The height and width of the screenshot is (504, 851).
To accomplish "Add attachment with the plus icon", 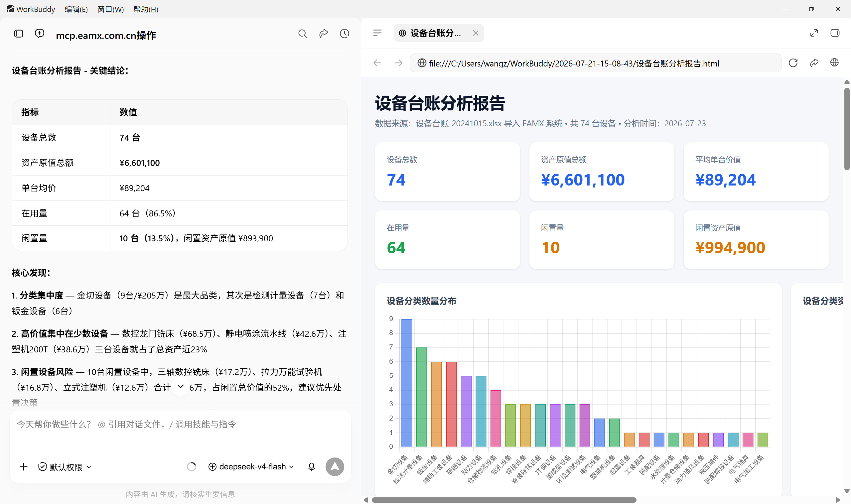I will point(23,467).
